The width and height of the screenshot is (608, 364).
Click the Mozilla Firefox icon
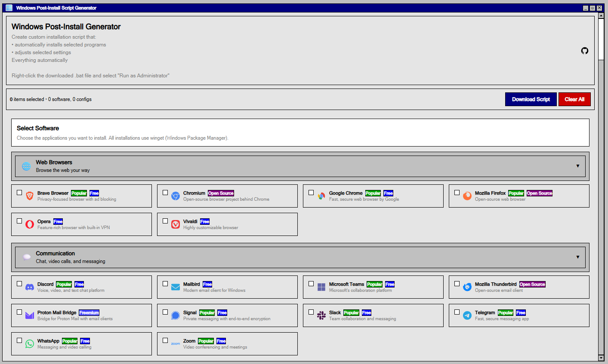(x=467, y=196)
